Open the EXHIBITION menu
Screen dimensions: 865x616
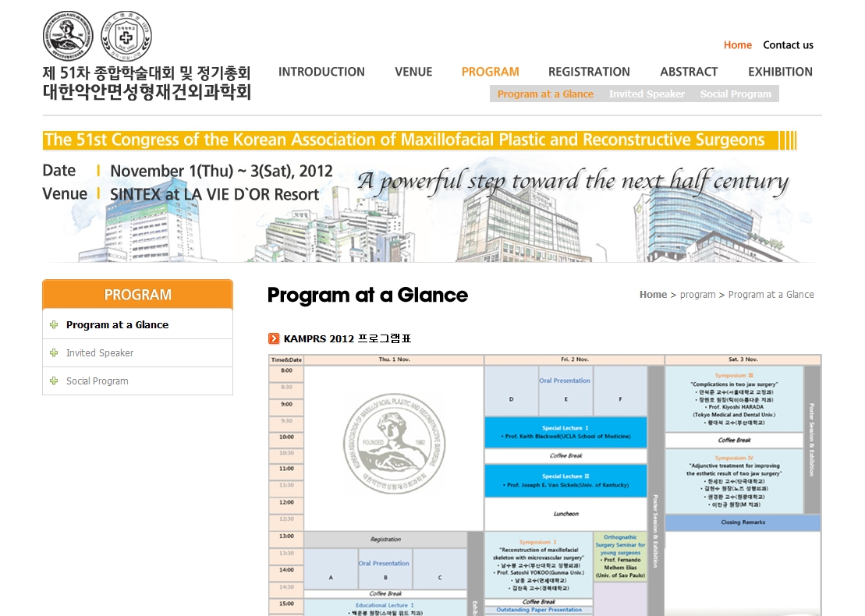780,72
